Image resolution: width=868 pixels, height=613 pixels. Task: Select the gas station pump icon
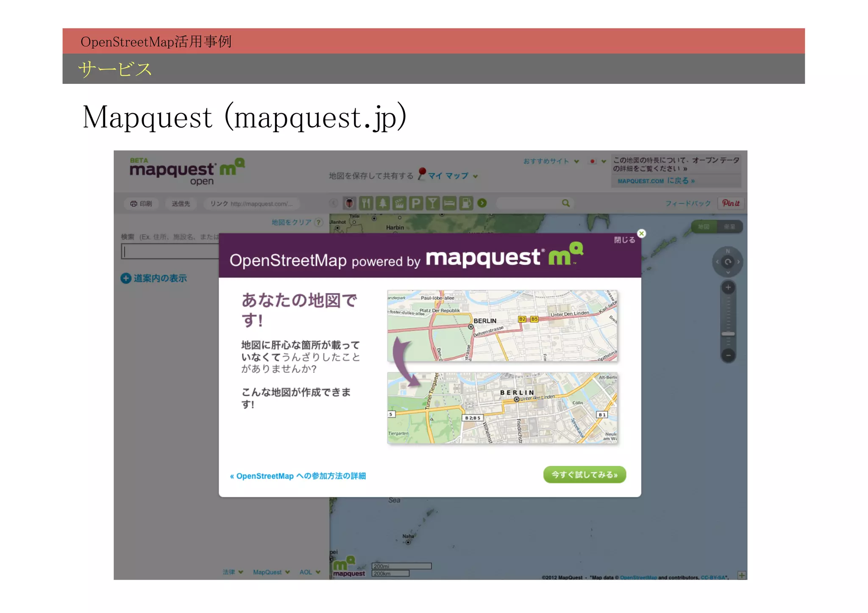[466, 203]
